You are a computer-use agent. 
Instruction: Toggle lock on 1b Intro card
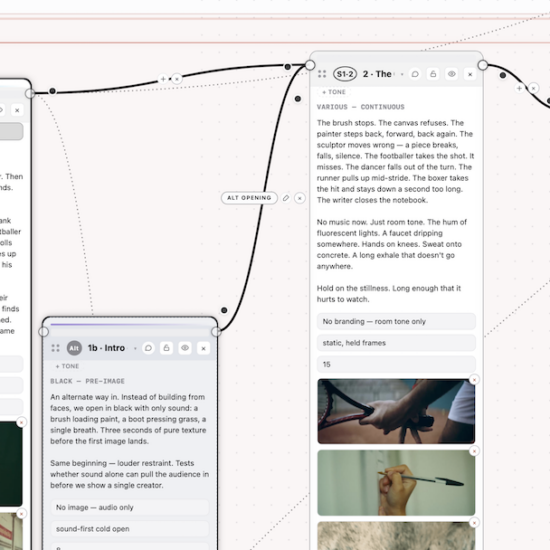click(167, 348)
